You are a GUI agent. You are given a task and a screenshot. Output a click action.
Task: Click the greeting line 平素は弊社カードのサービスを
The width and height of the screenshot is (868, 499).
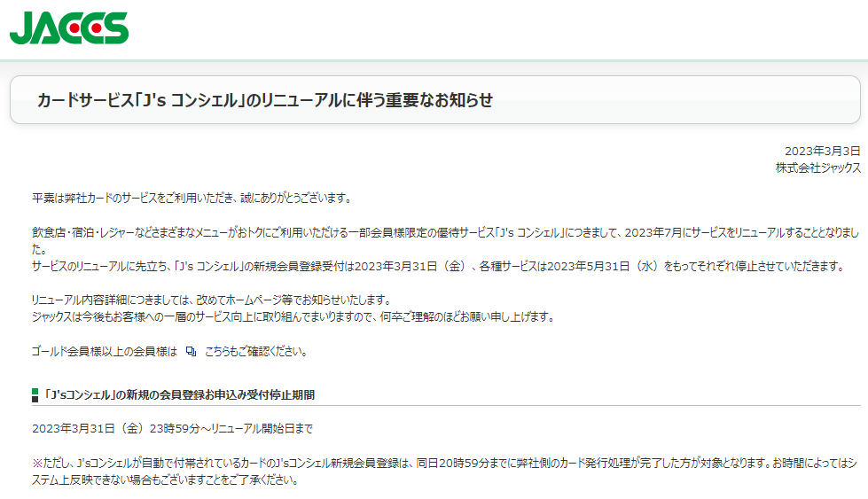pos(192,198)
